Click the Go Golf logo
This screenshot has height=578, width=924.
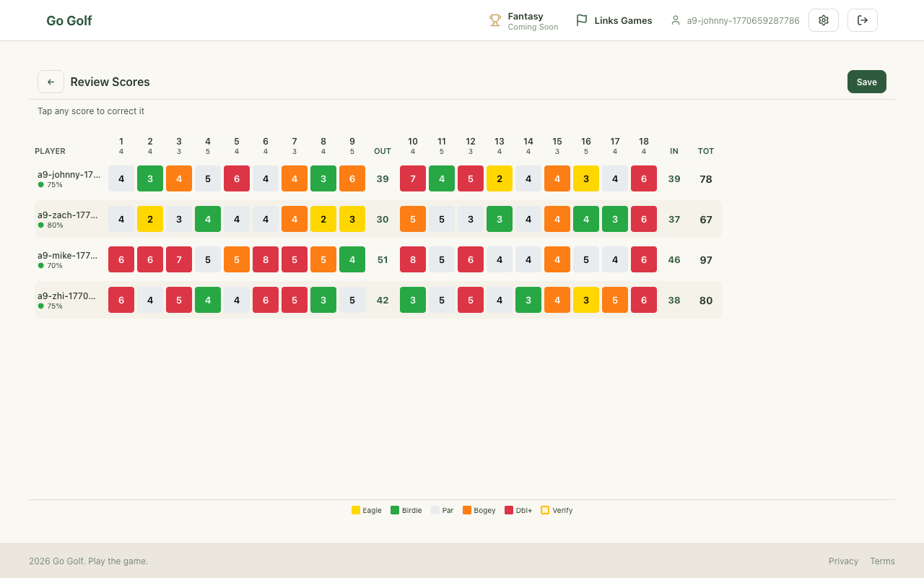[69, 20]
